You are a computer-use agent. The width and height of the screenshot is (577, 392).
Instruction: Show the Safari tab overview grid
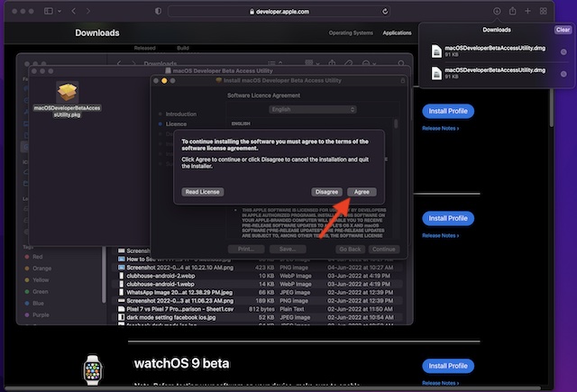543,12
